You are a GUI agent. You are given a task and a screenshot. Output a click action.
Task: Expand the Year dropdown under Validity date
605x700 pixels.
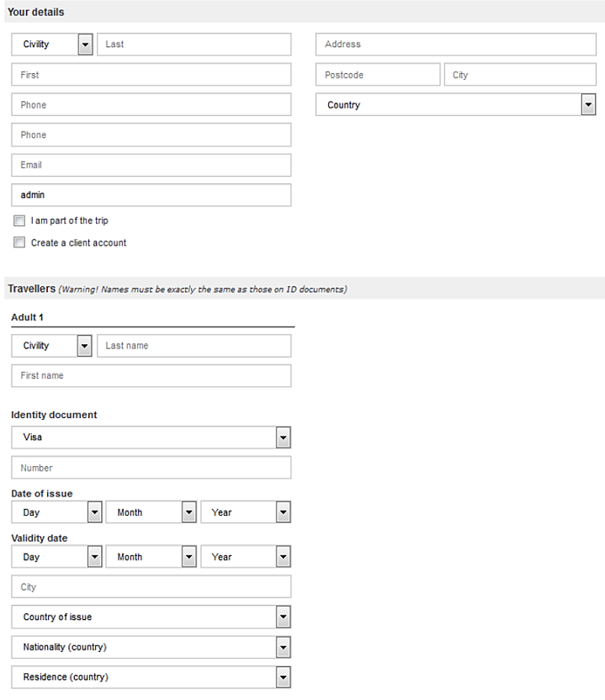click(246, 557)
